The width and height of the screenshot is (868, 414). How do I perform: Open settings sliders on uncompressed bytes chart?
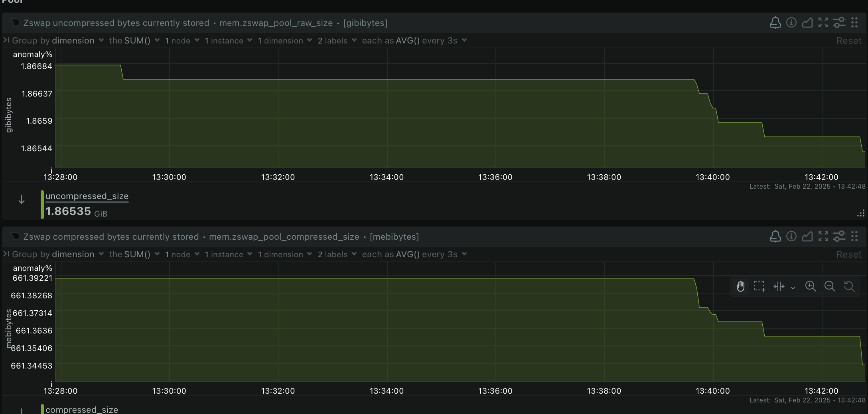click(839, 23)
